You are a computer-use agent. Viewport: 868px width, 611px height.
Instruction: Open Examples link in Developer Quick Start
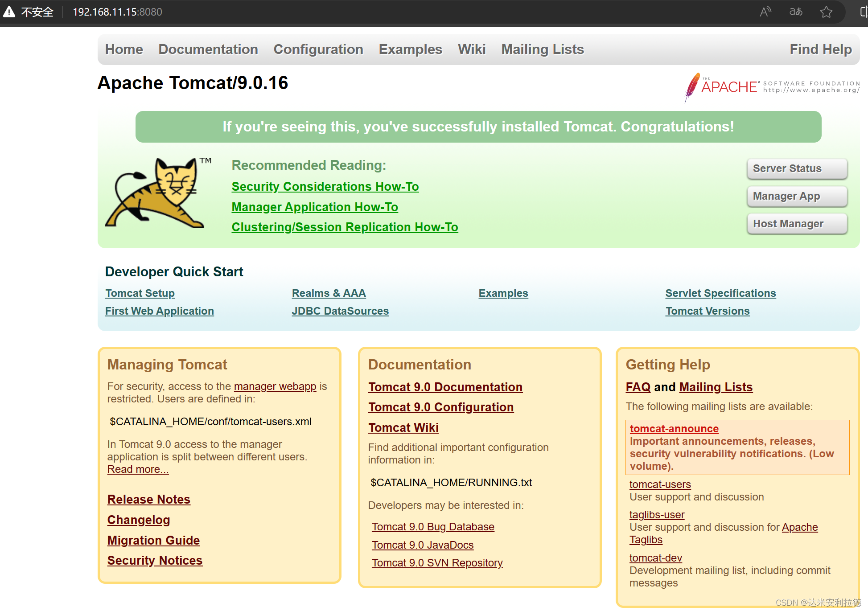pos(503,293)
